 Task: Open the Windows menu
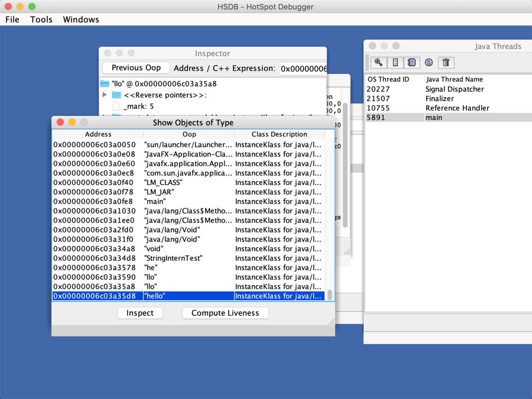click(81, 19)
